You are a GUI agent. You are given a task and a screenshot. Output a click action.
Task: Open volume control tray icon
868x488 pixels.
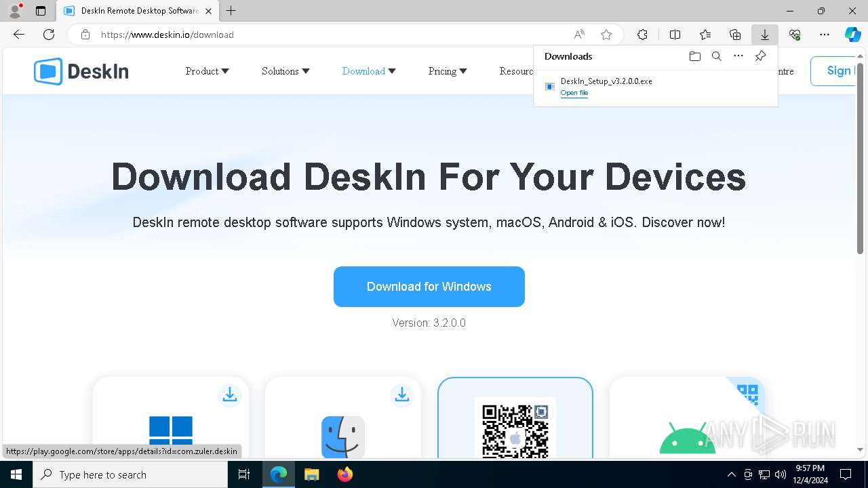pyautogui.click(x=781, y=474)
